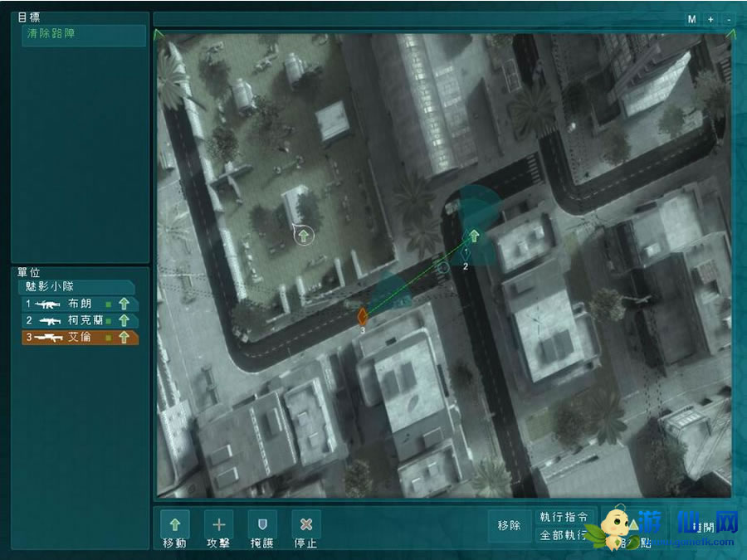Click the 全部執行 (Execute all) button
747x560 pixels.
point(564,535)
